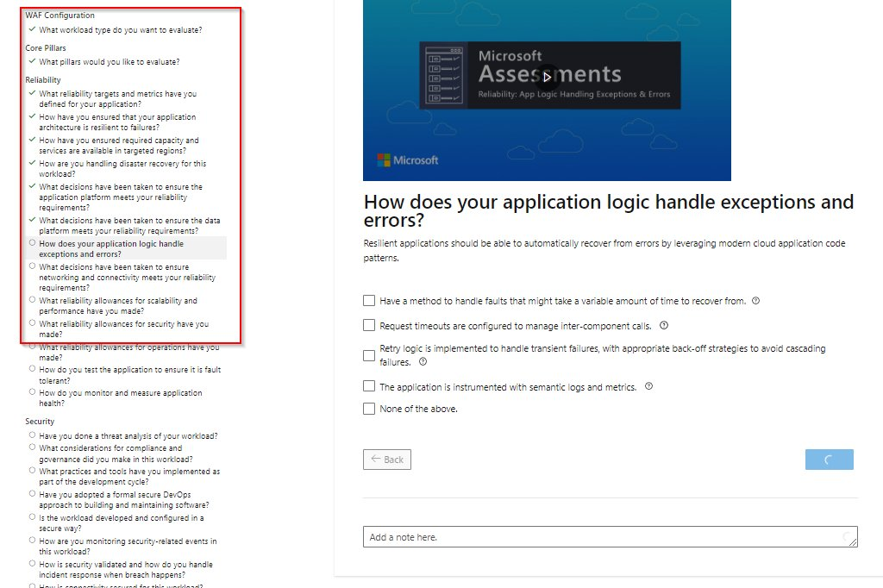Click the assessments checklist icon in video
The height and width of the screenshot is (588, 883).
[x=444, y=75]
